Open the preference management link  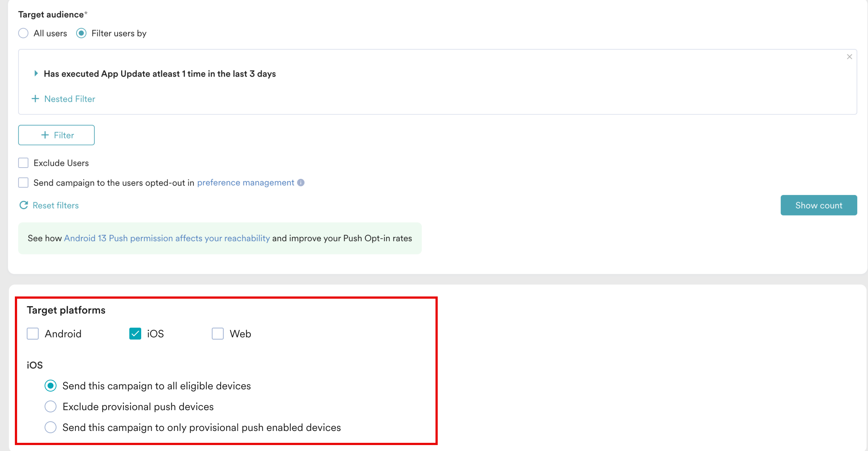[x=245, y=182]
